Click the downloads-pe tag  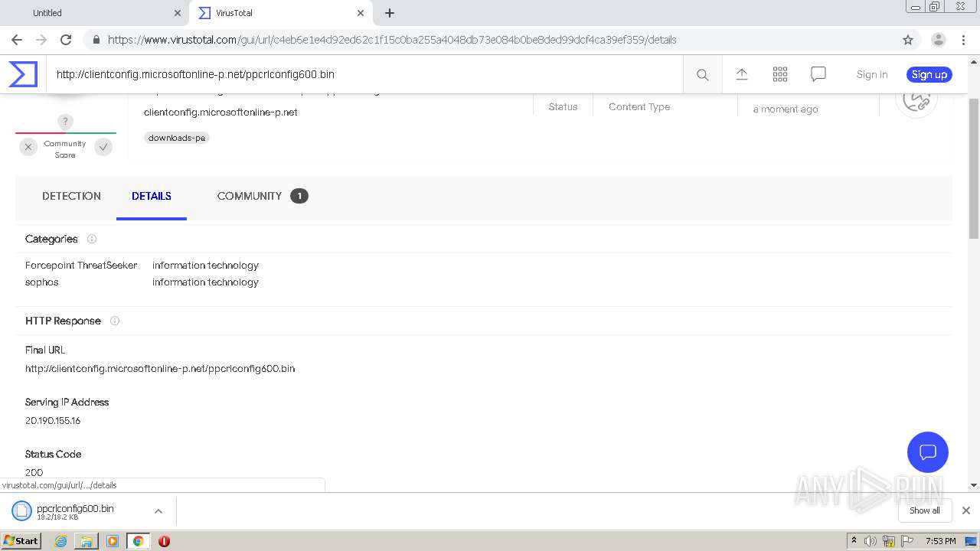[x=177, y=138]
